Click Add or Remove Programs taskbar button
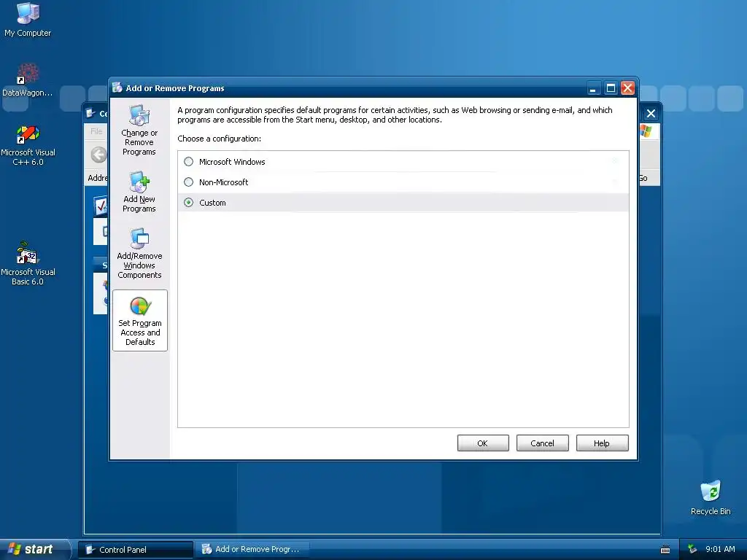The height and width of the screenshot is (560, 747). pos(252,550)
